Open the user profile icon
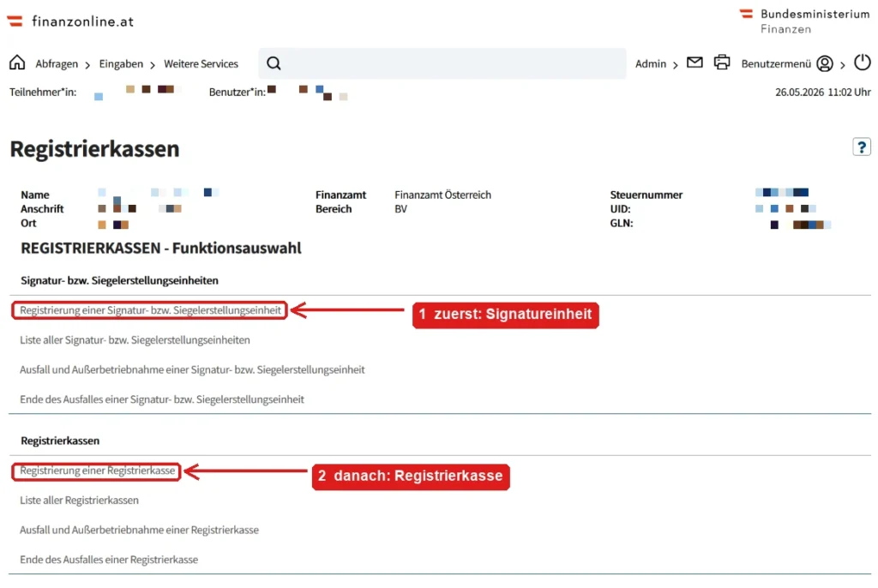This screenshot has width=878, height=588. click(824, 63)
